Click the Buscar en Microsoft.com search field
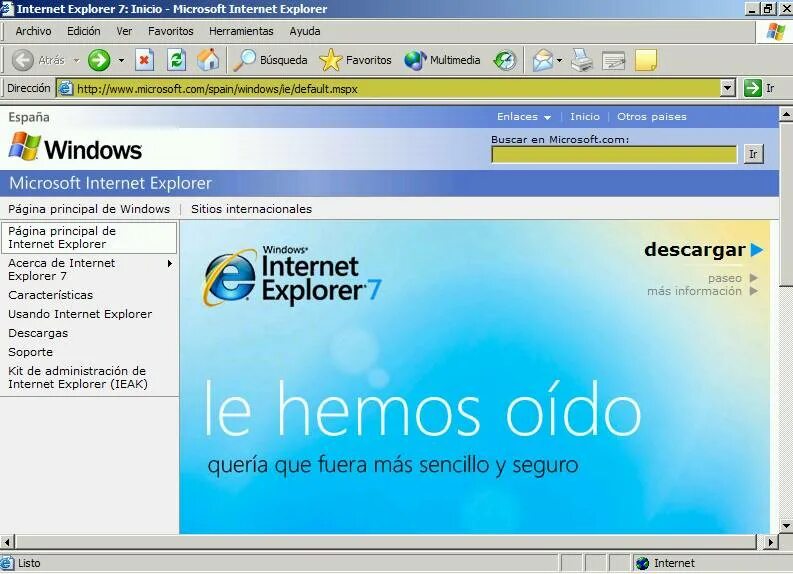The image size is (793, 574). 614,154
